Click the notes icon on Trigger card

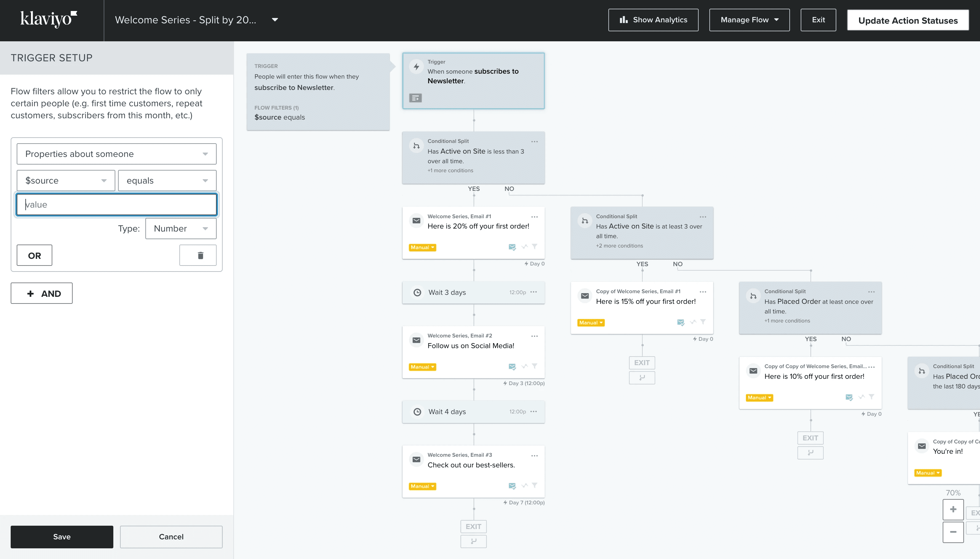pos(415,98)
